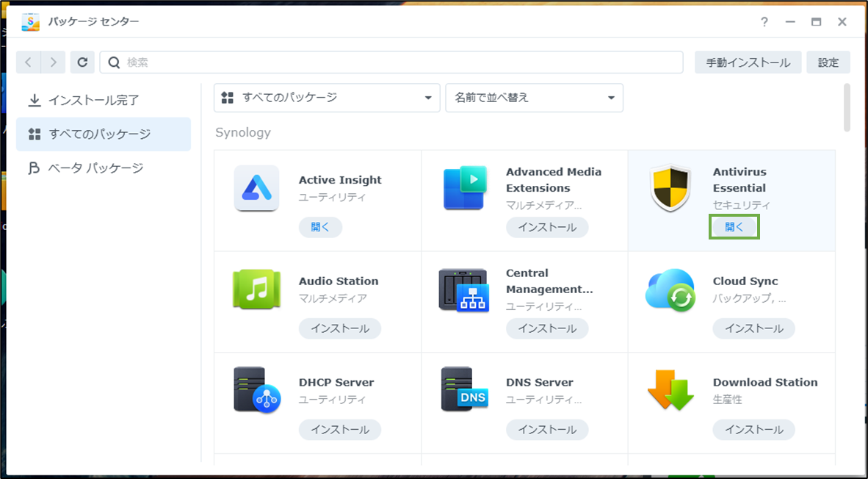Click the Advanced Media Extensions icon
868x479 pixels.
tap(465, 188)
